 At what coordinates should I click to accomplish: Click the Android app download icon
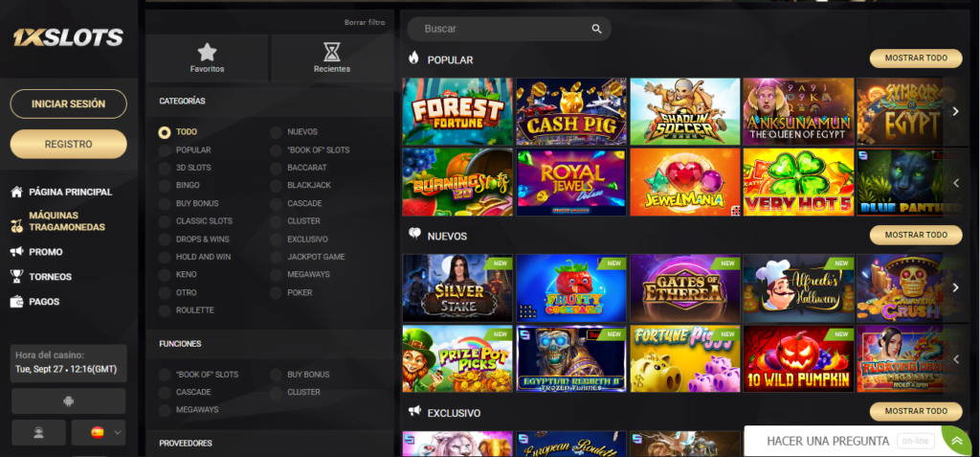point(69,401)
